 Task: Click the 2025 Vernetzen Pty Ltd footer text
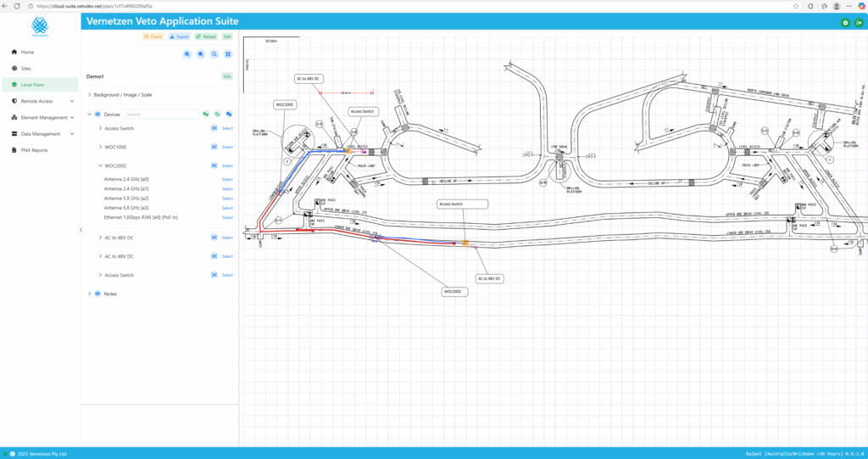click(x=42, y=454)
